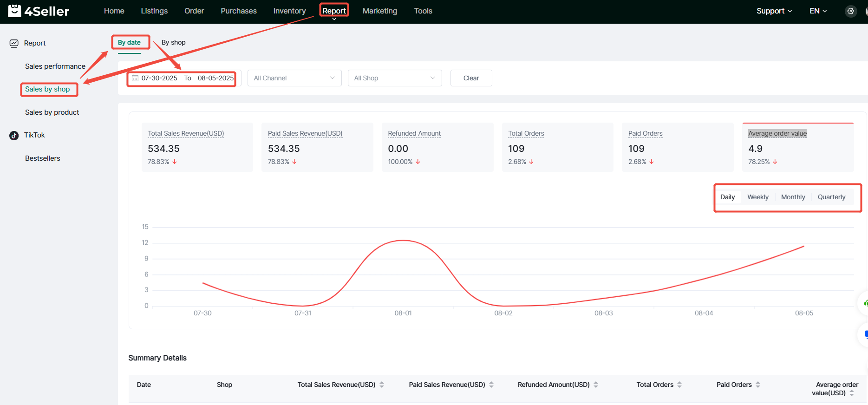Open the Home menu
Viewport: 868px width, 405px height.
[114, 11]
